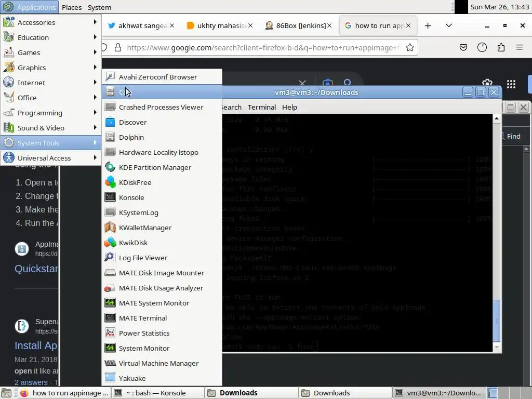
Task: Click the Applications panel menu
Action: (x=30, y=7)
